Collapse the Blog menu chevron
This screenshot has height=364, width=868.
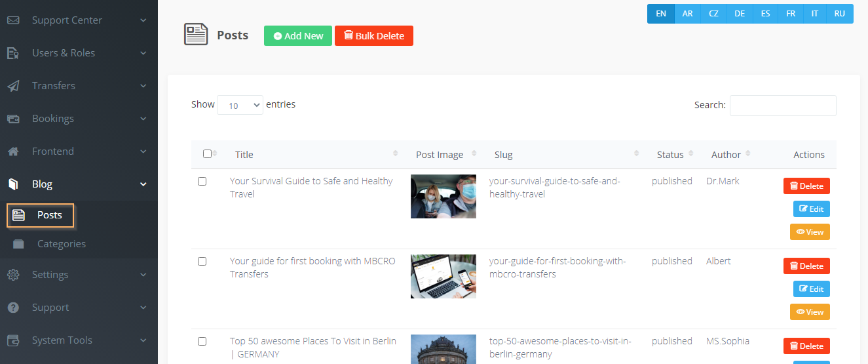click(143, 184)
